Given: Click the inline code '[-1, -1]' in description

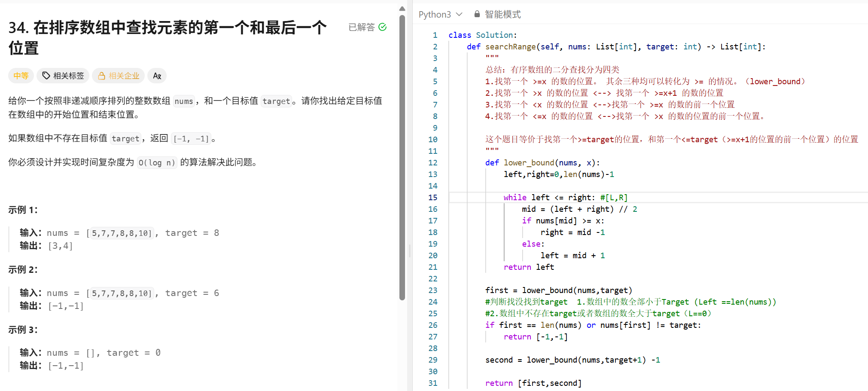Looking at the screenshot, I should click(191, 138).
